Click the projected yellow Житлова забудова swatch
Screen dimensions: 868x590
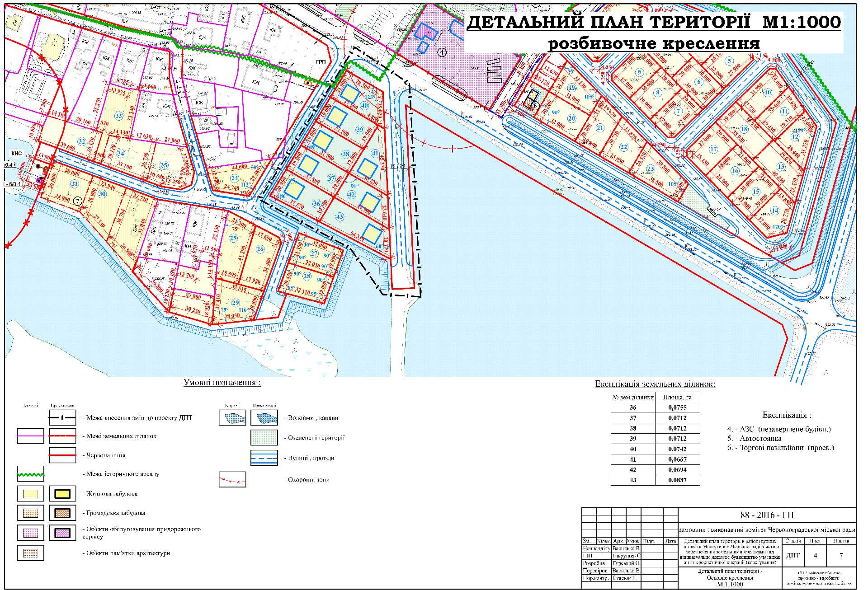click(x=62, y=494)
